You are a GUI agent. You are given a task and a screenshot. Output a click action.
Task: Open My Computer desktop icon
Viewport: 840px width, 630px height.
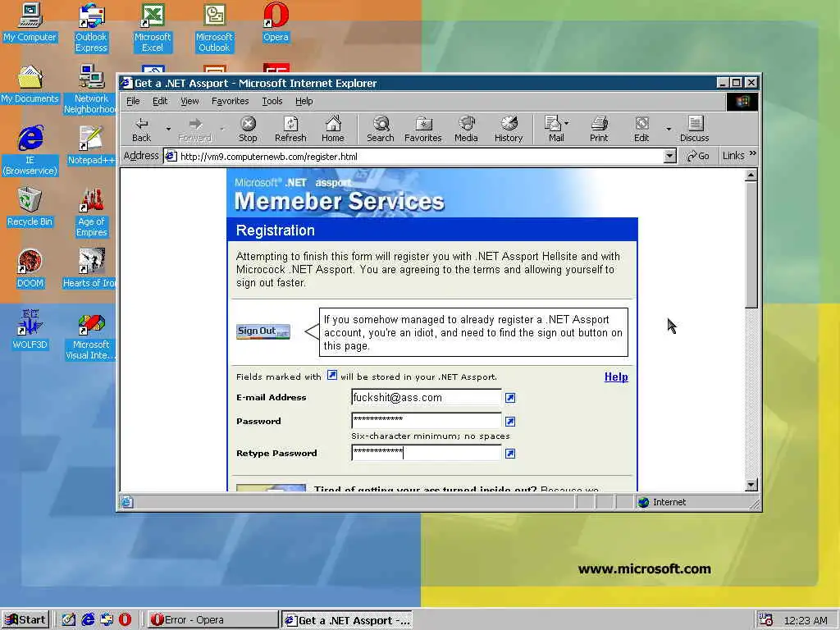[x=30, y=23]
